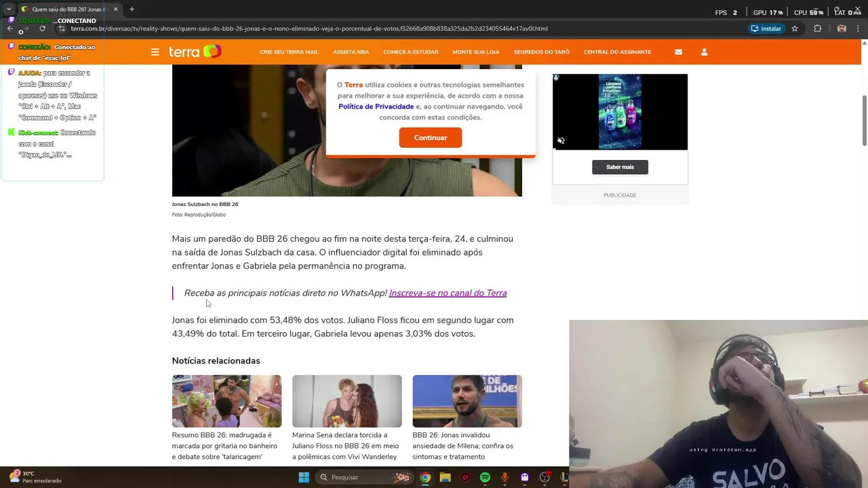Open the purple ghost app in taskbar
This screenshot has height=488, width=868.
(x=524, y=477)
